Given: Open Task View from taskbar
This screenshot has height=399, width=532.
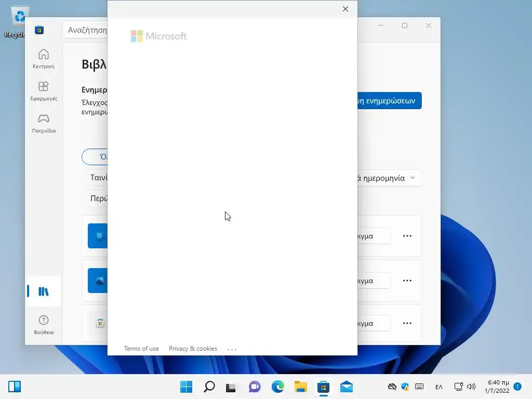Looking at the screenshot, I should tap(232, 387).
